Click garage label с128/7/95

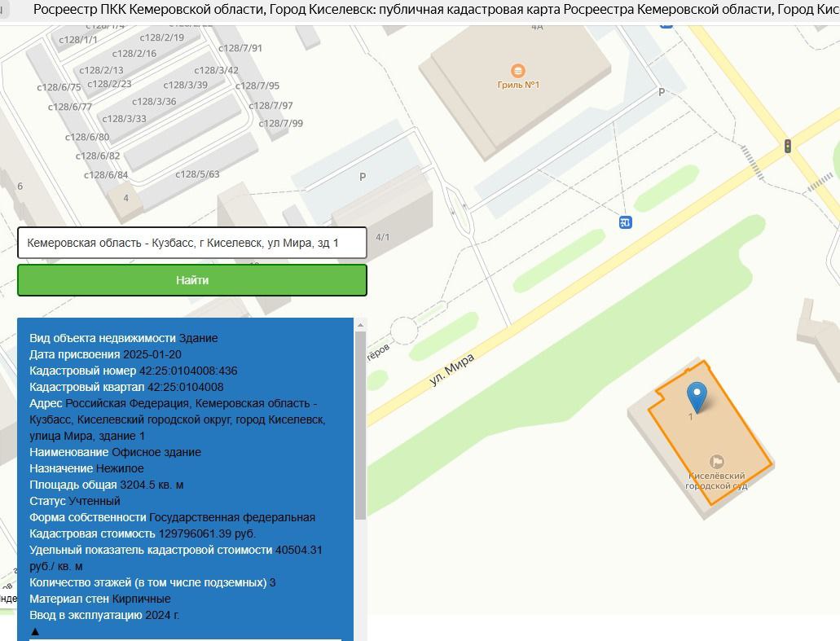pos(257,86)
